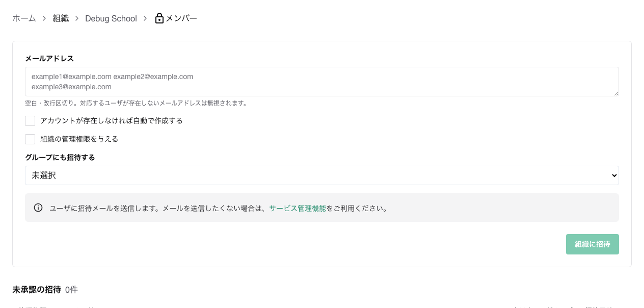Viewport: 644px width, 308px height.
Task: Click the 未承認の招待 count label
Action: click(71, 289)
